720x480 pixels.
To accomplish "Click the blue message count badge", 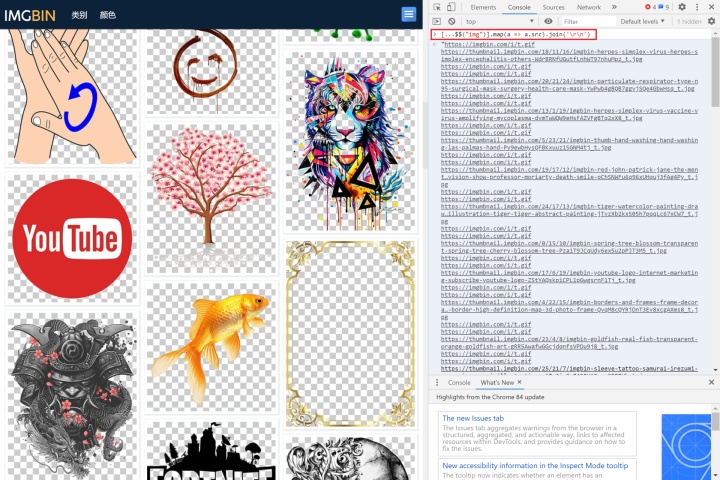I will 664,7.
